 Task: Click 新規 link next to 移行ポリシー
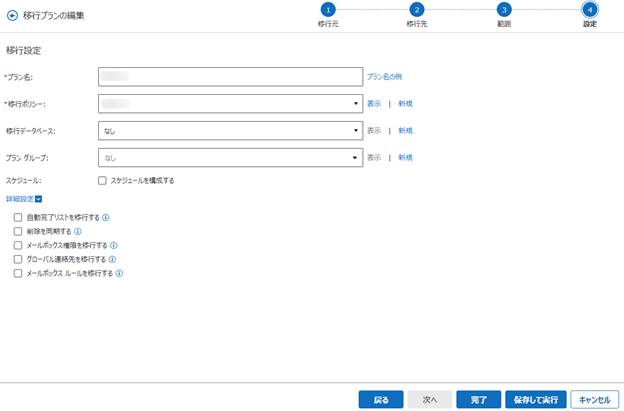click(x=406, y=103)
